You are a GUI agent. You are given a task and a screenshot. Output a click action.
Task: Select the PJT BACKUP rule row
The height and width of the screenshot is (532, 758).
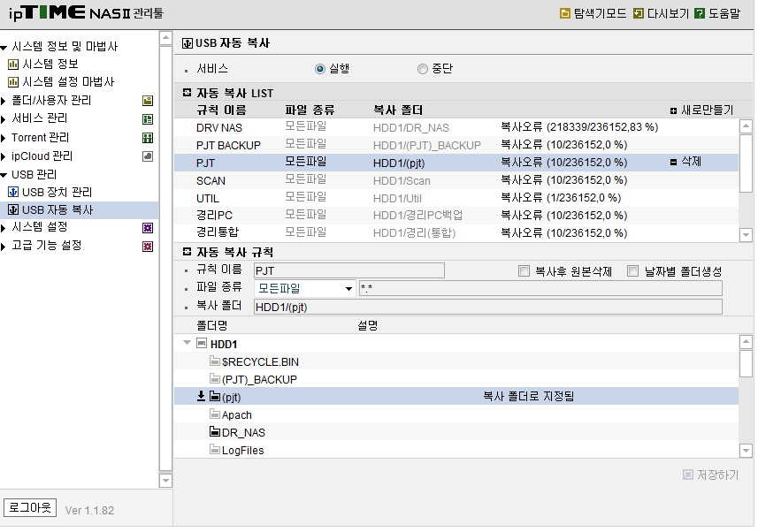tap(456, 145)
